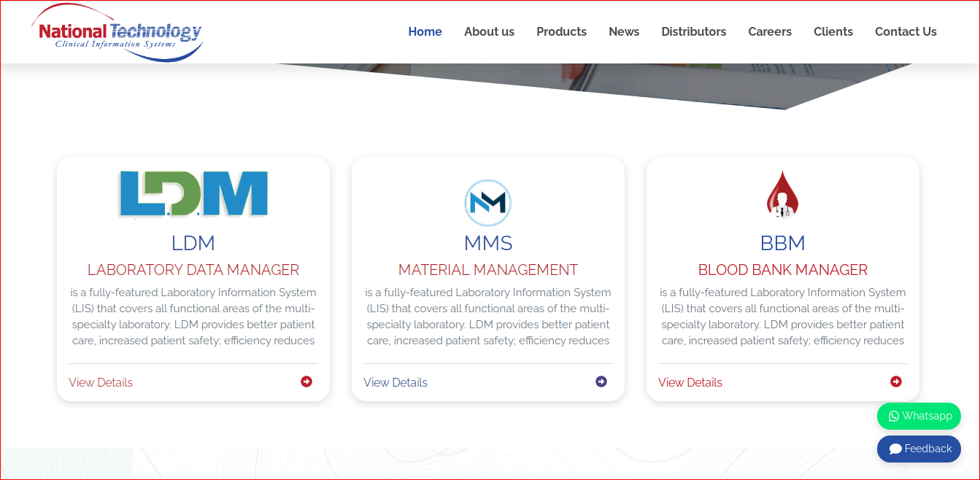
Task: Click the MATERIAL MANAGEMENT heading
Action: pyautogui.click(x=488, y=270)
